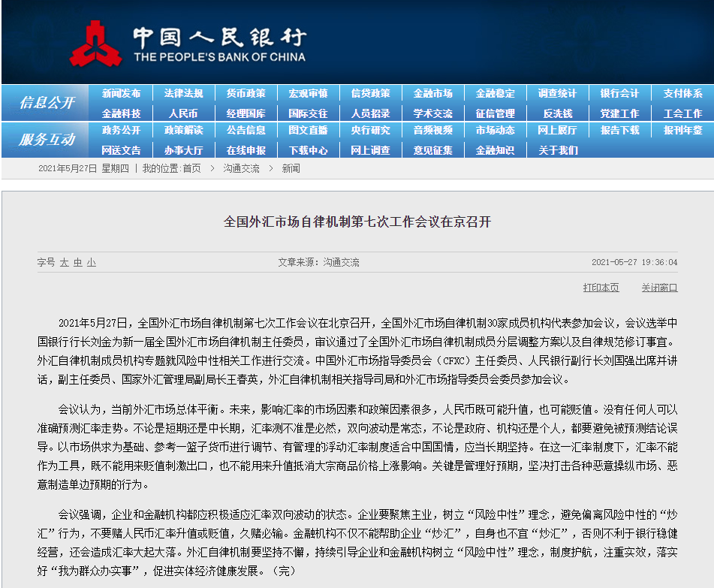Click the 首页 breadcrumb link
The height and width of the screenshot is (588, 714).
pyautogui.click(x=191, y=169)
